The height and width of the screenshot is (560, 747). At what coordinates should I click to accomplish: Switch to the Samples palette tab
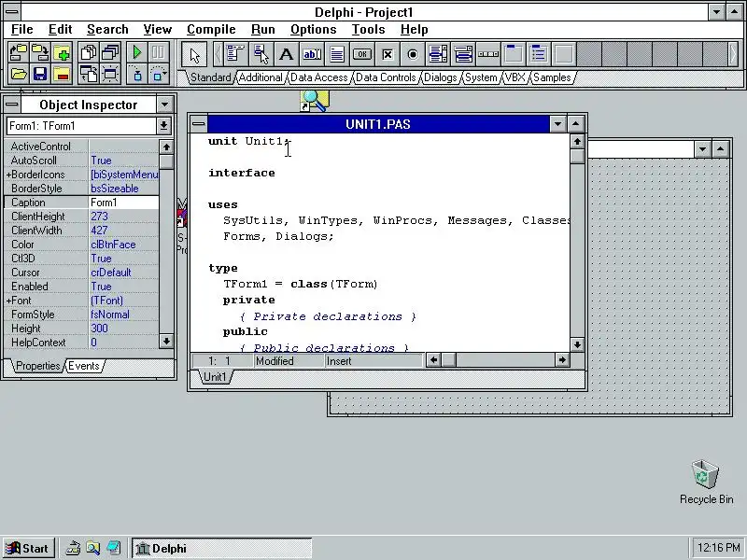552,77
